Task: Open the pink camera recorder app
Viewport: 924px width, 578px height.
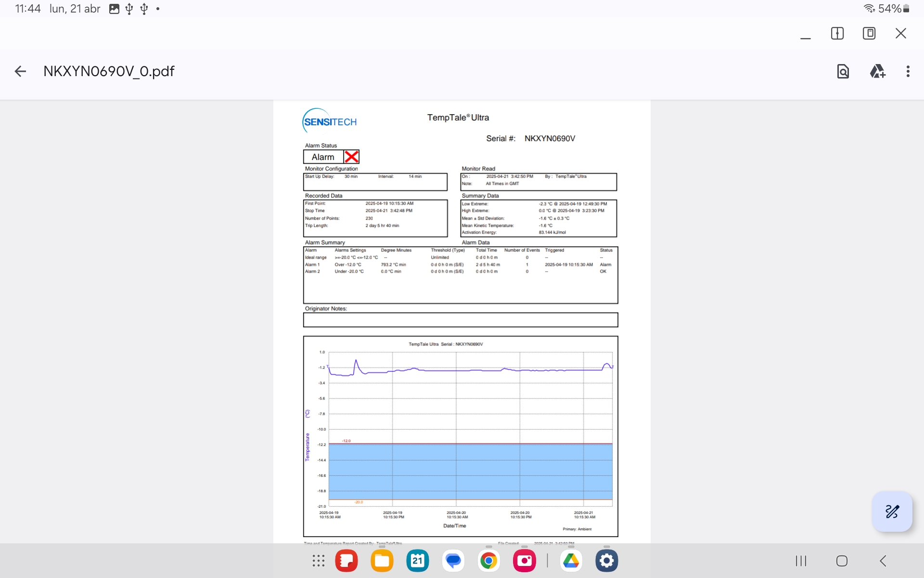Action: (x=525, y=561)
